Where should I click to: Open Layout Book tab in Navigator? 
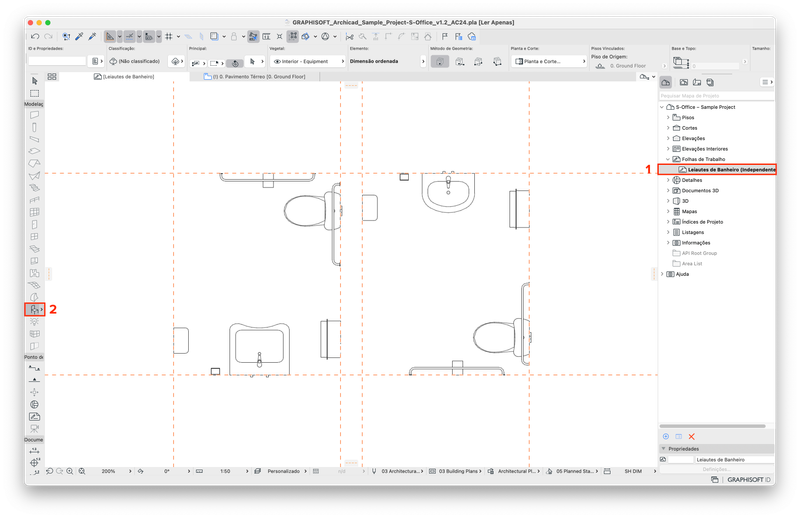[x=696, y=82]
